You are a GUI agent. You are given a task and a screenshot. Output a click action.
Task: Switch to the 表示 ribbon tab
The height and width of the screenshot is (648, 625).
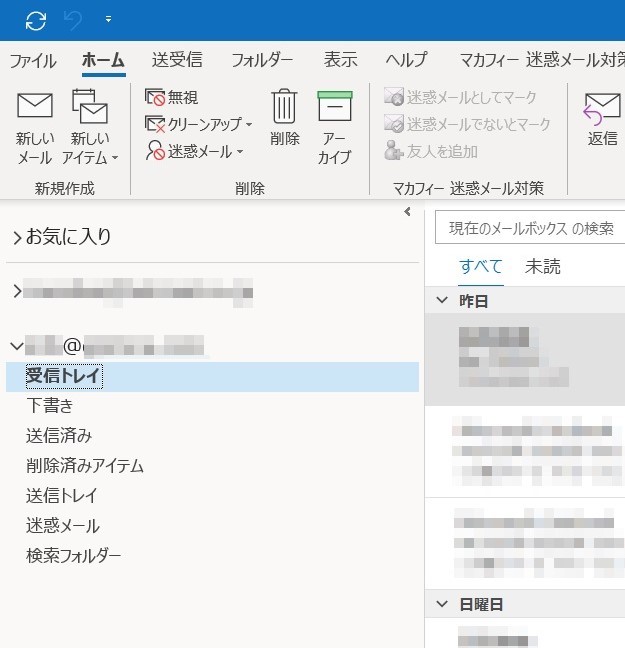point(340,60)
